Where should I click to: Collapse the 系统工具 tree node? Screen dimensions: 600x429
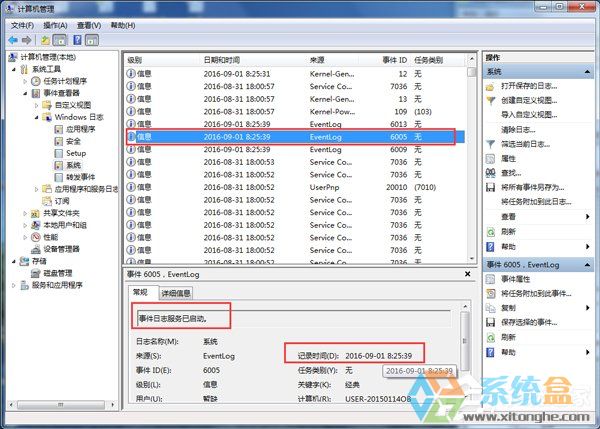14,69
